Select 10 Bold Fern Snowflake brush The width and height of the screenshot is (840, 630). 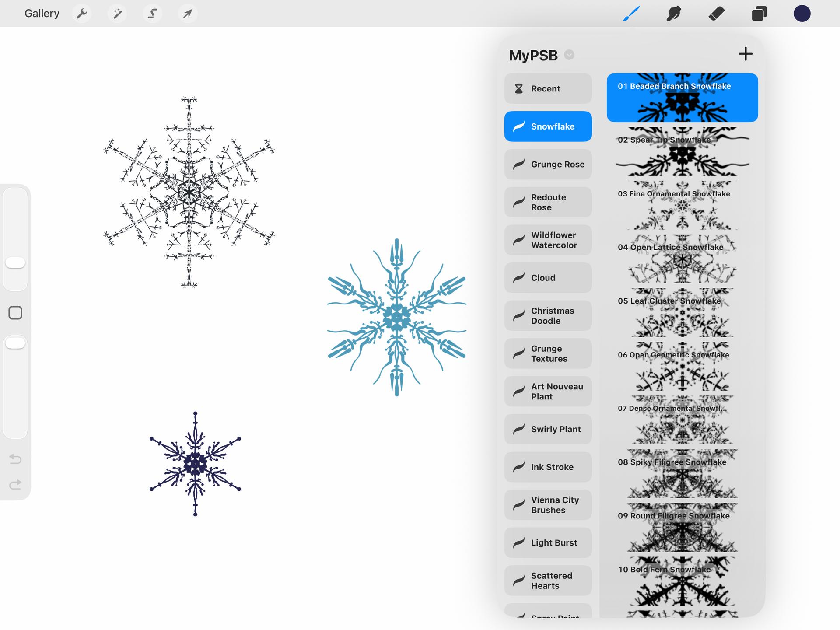[682, 581]
